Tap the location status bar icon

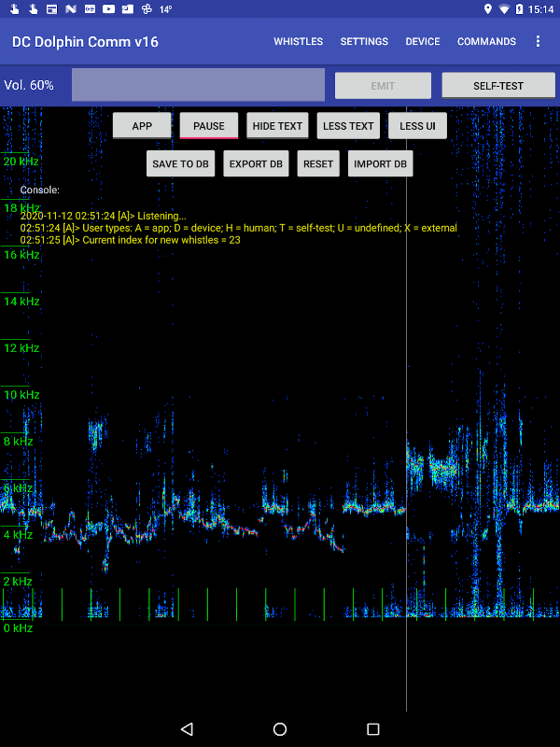[487, 9]
